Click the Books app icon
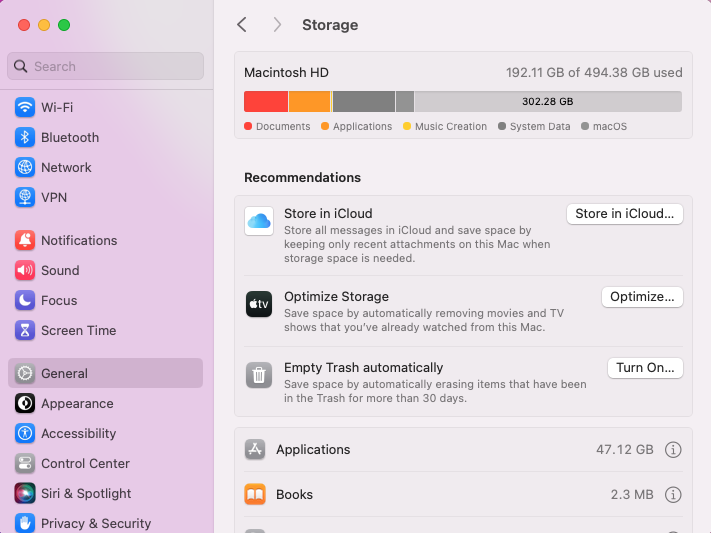This screenshot has width=711, height=533. [255, 494]
